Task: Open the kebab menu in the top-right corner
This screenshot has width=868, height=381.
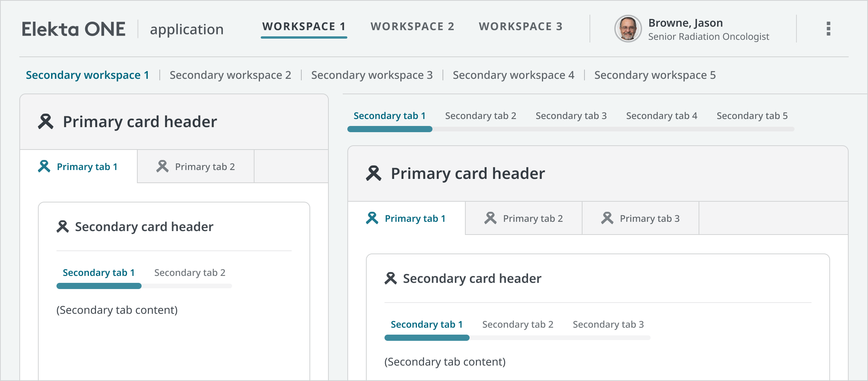Action: click(828, 29)
